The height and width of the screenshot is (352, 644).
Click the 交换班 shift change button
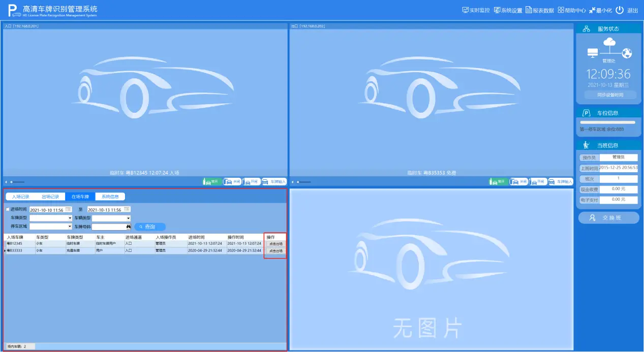pos(608,218)
